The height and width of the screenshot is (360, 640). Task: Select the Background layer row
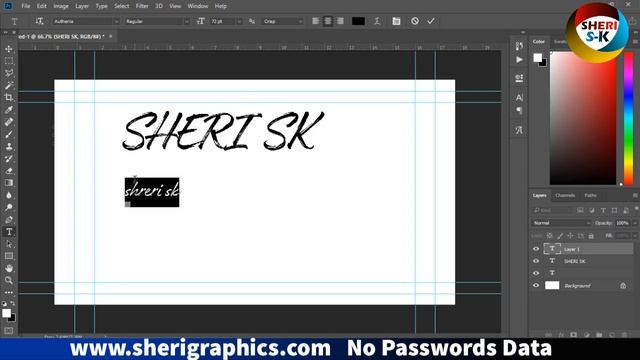[582, 285]
